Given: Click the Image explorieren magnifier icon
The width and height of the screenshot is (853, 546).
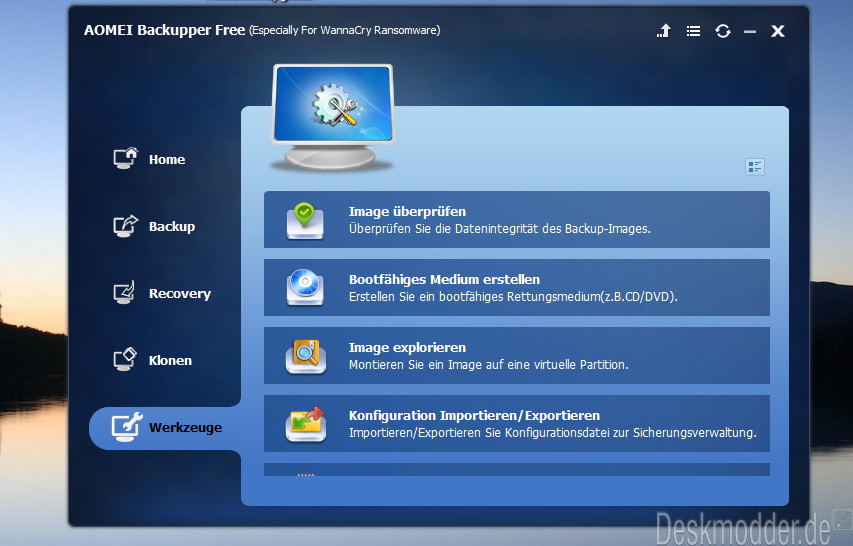Looking at the screenshot, I should 306,356.
